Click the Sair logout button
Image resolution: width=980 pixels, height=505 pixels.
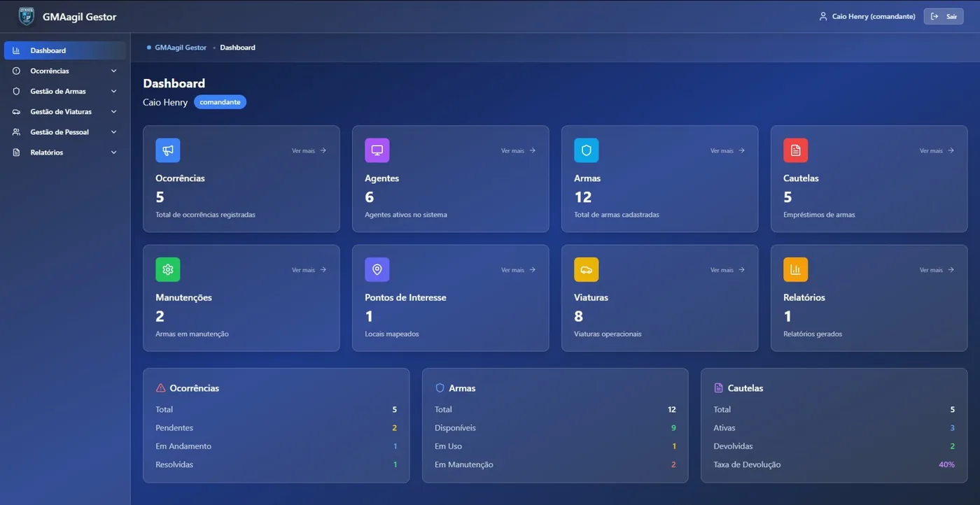(944, 16)
